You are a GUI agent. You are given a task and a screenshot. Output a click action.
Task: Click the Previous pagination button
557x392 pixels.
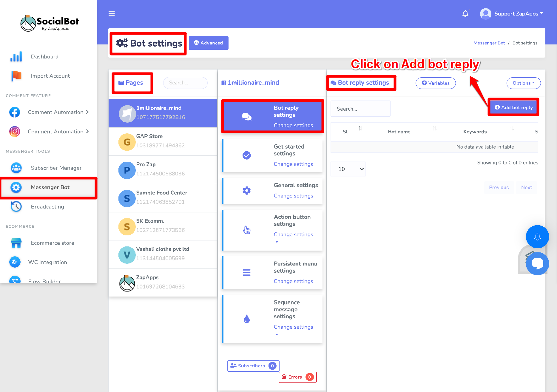(x=499, y=187)
